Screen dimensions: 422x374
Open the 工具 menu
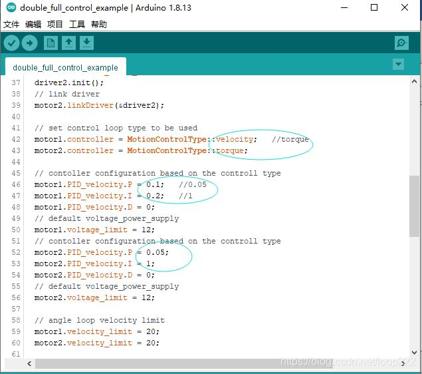pos(77,24)
